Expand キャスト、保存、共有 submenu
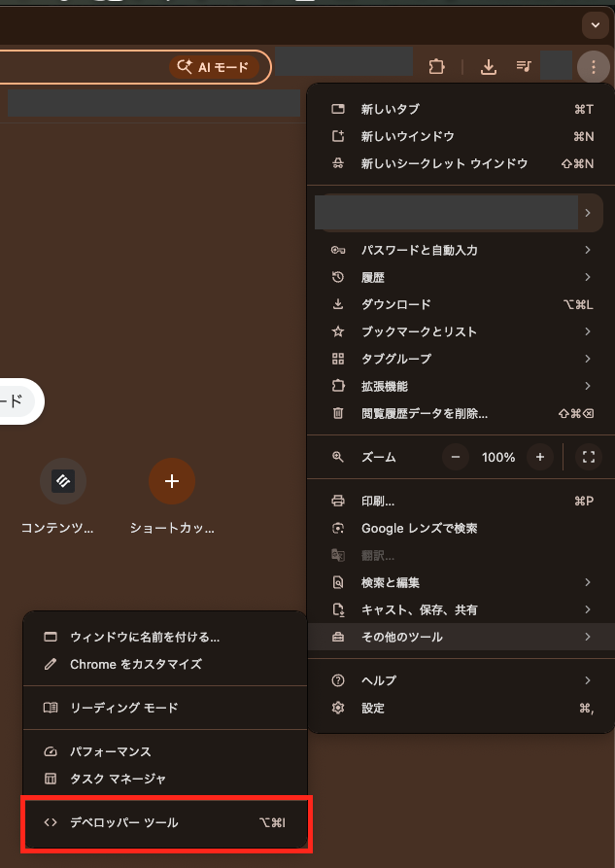This screenshot has width=615, height=868. pos(461,610)
